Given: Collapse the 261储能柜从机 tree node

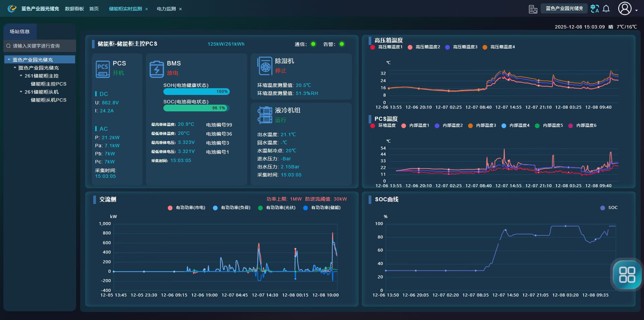Looking at the screenshot, I should pyautogui.click(x=21, y=92).
